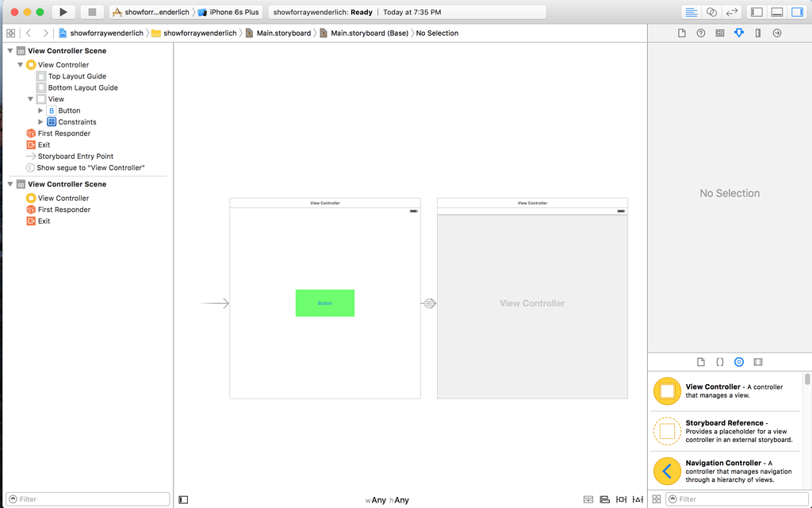Open the Code Snippet Library
The height and width of the screenshot is (508, 812).
click(x=719, y=361)
